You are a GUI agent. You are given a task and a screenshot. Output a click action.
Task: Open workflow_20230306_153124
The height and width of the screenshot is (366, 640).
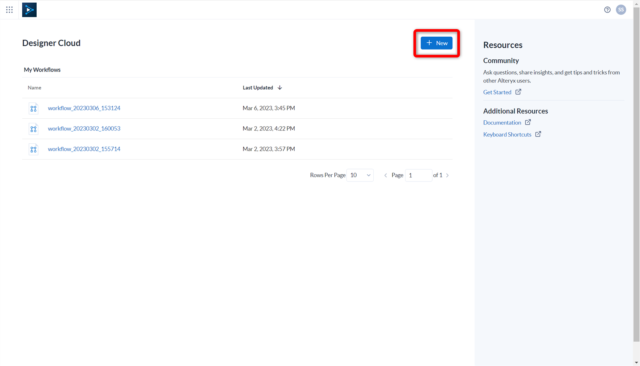[84, 108]
